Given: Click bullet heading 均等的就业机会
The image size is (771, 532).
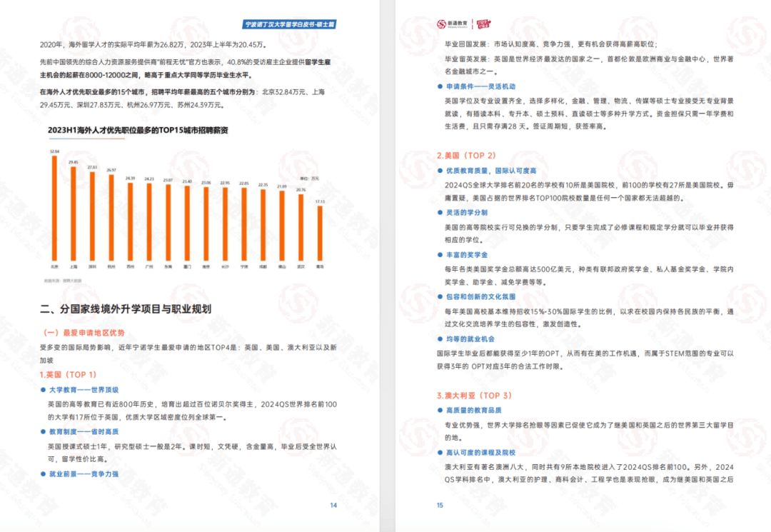Looking at the screenshot, I should pos(470,338).
